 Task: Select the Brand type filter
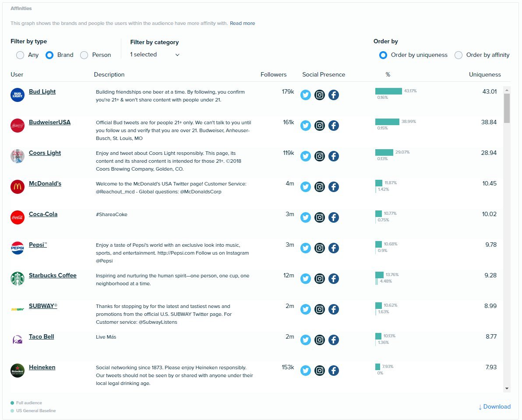coord(49,55)
